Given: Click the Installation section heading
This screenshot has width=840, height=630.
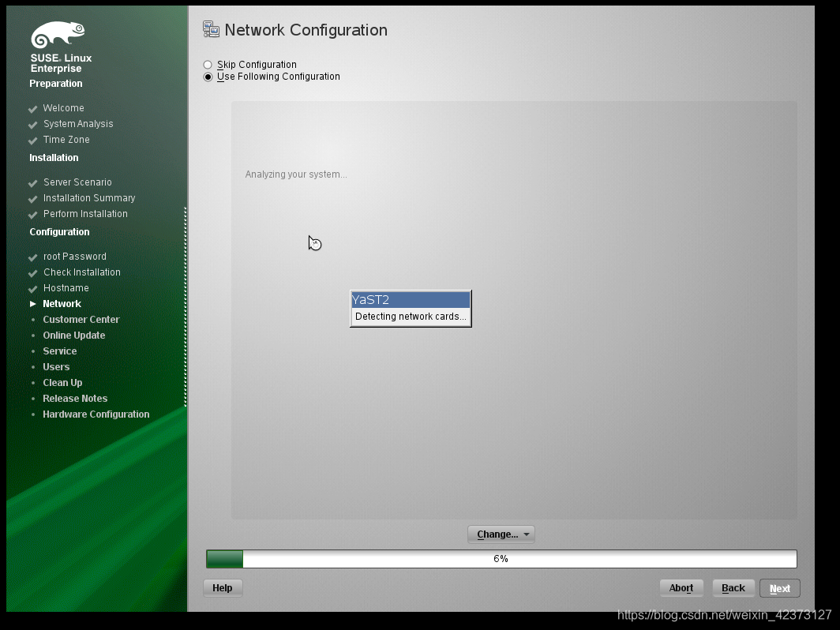Looking at the screenshot, I should click(54, 158).
